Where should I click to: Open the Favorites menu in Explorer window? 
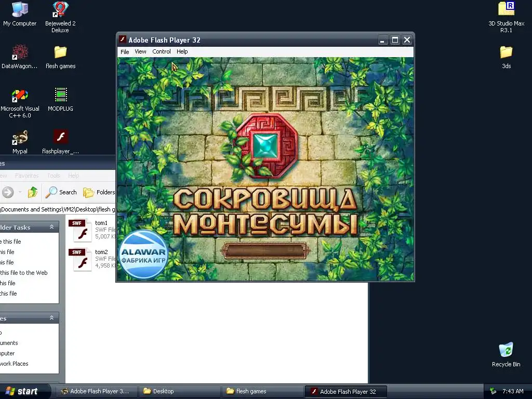pyautogui.click(x=27, y=176)
